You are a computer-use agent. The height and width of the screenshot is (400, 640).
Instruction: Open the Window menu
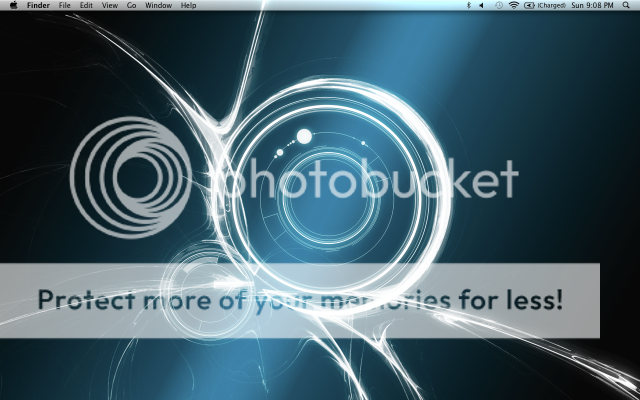(x=158, y=5)
